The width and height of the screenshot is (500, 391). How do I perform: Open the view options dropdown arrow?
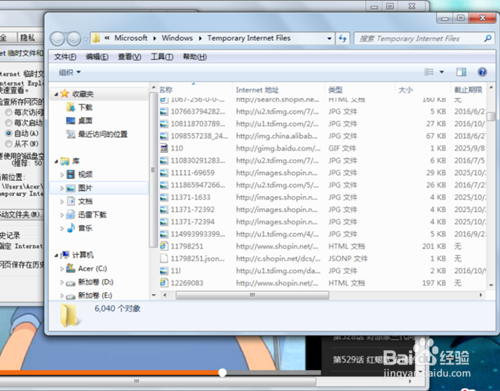[442, 72]
